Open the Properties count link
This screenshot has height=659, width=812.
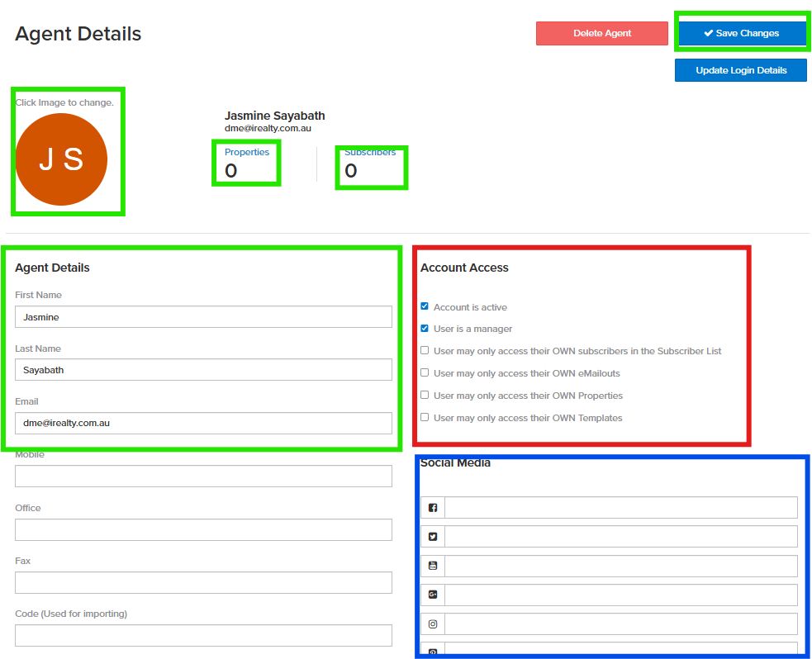[246, 153]
